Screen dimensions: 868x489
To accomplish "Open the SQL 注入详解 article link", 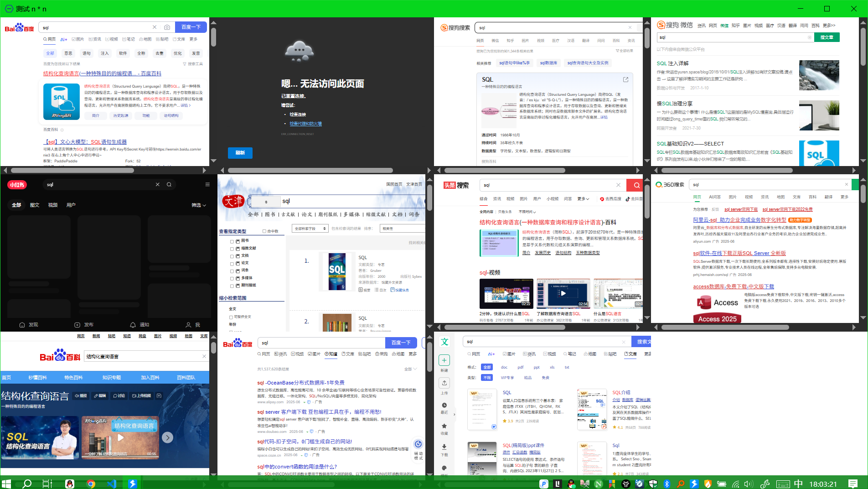I will 672,63.
